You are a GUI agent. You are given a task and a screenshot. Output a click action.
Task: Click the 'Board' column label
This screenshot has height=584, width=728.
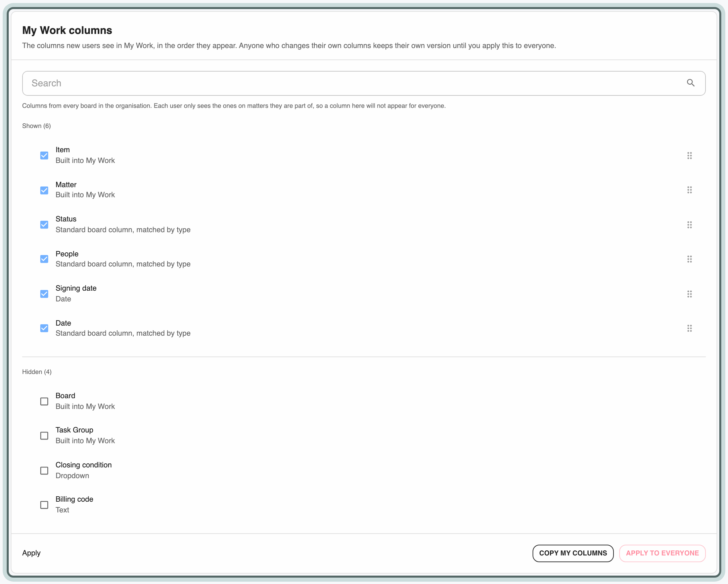pos(65,396)
